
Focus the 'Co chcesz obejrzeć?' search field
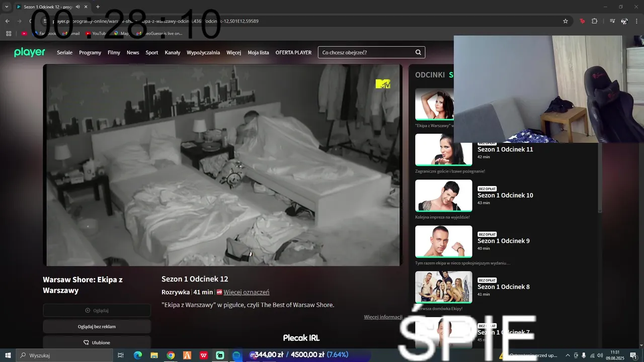pos(371,52)
